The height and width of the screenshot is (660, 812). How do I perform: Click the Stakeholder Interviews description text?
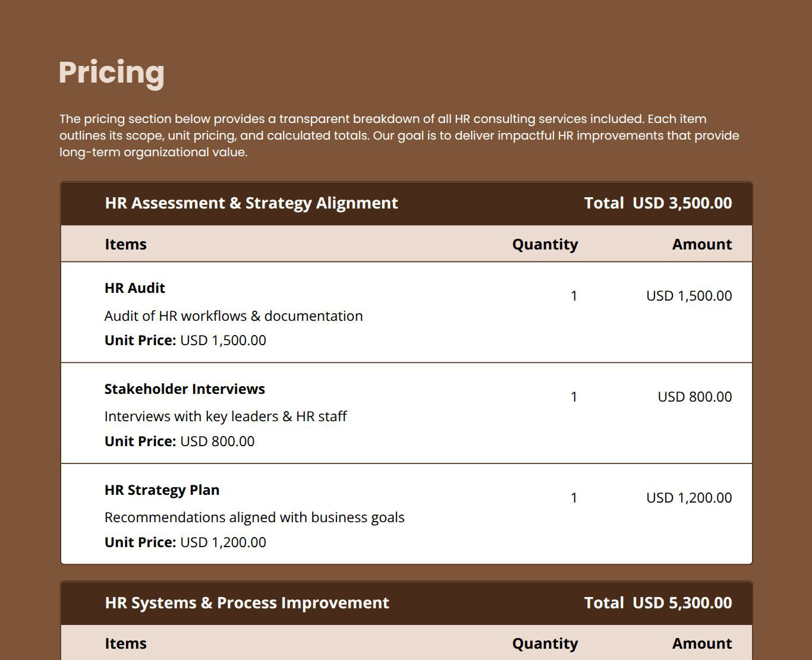click(225, 416)
